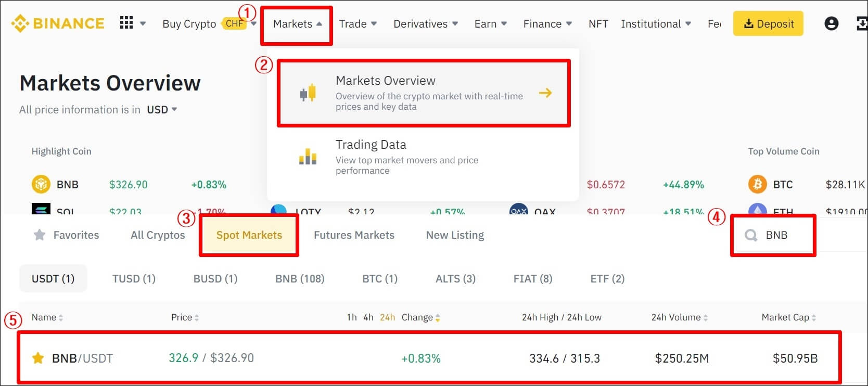868x386 pixels.
Task: Open the BNB/USDT pair row
Action: pos(430,358)
